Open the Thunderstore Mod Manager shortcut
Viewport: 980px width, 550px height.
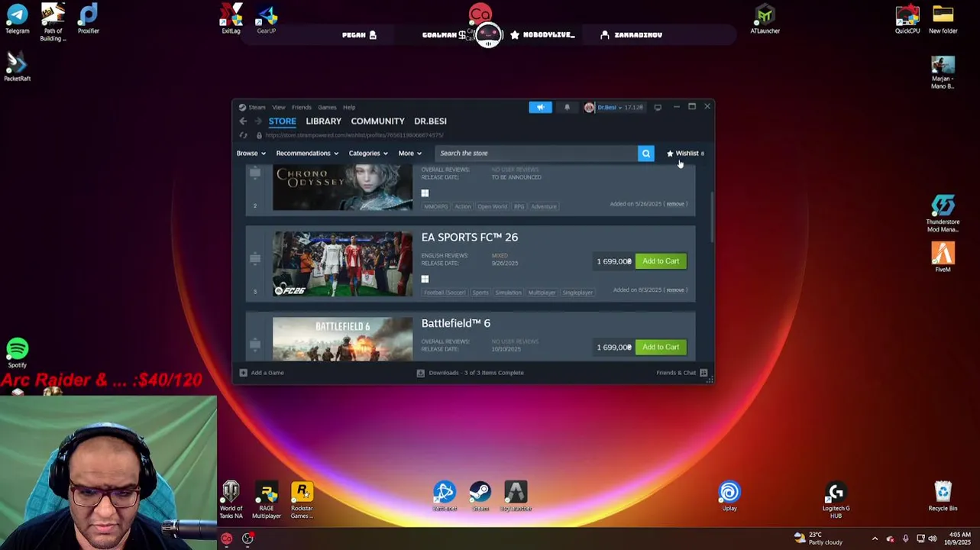coord(943,214)
